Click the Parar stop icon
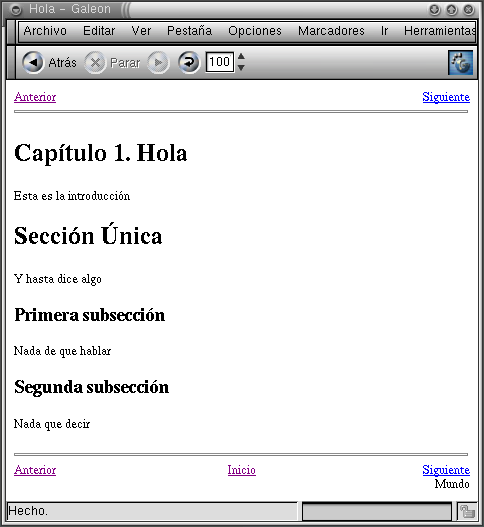 coord(95,63)
